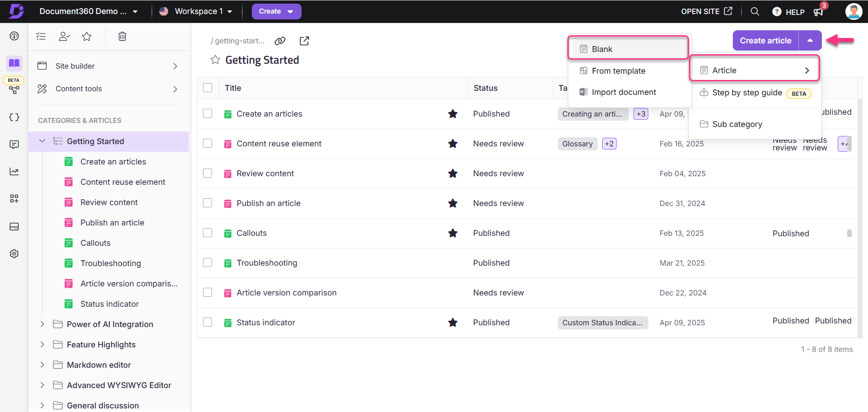Collapse the Getting Started category tree
868x412 pixels.
coord(42,141)
